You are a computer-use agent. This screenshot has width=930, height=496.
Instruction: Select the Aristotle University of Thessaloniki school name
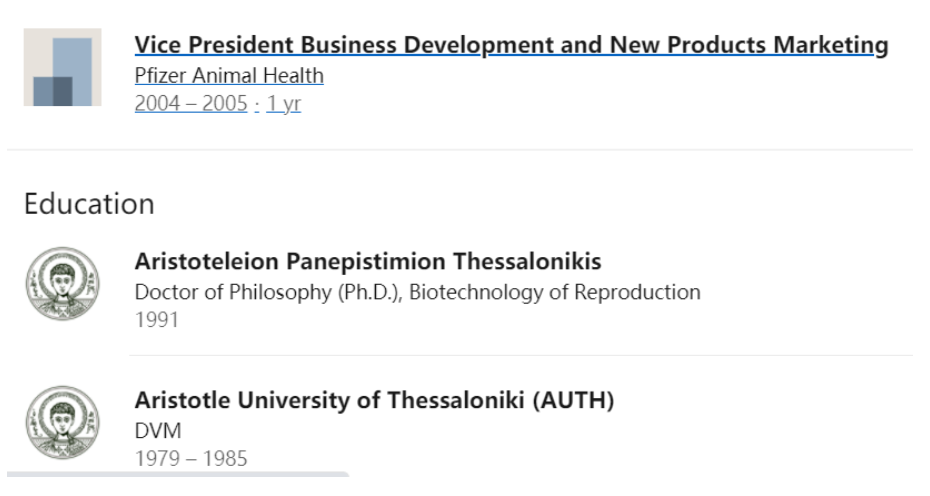click(330, 400)
